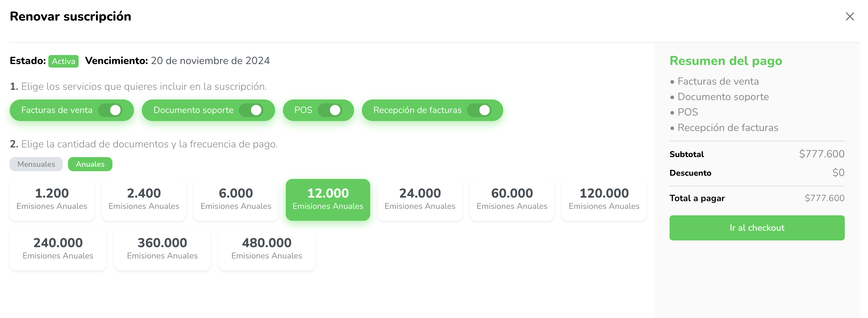Image resolution: width=868 pixels, height=318 pixels.
Task: Close the Renovar suscripción dialog
Action: pyautogui.click(x=849, y=16)
